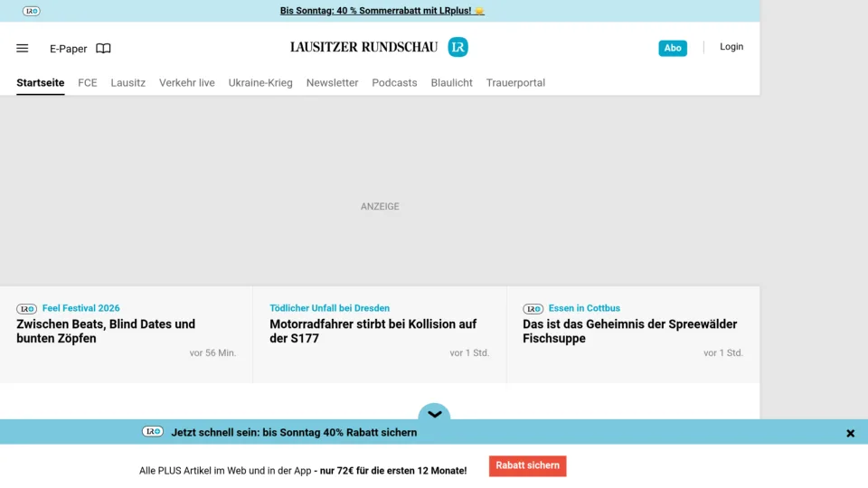Open the Newsletter section

pyautogui.click(x=332, y=82)
